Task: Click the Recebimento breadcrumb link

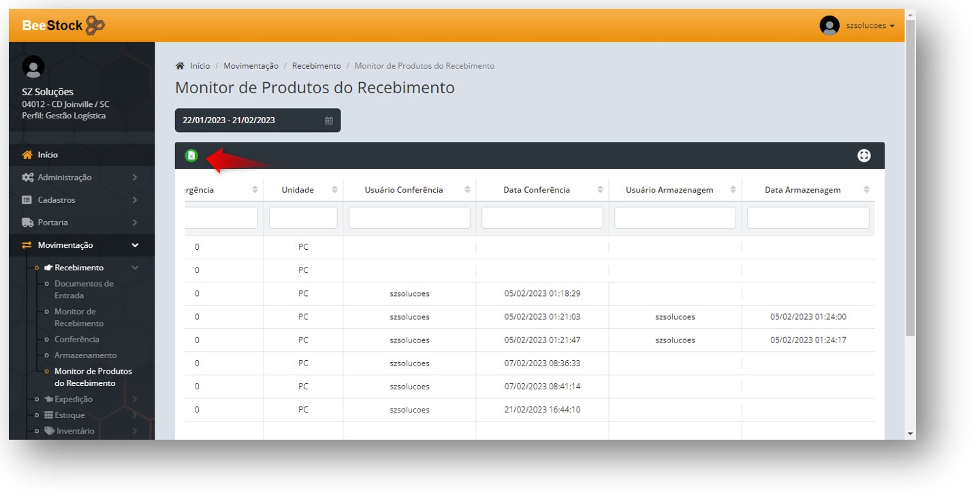Action: 316,66
